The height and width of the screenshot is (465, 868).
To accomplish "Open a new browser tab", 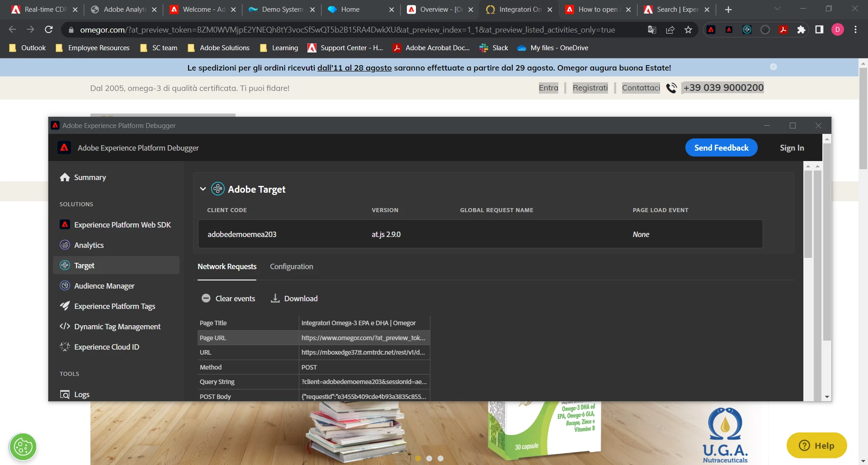I will [x=728, y=9].
